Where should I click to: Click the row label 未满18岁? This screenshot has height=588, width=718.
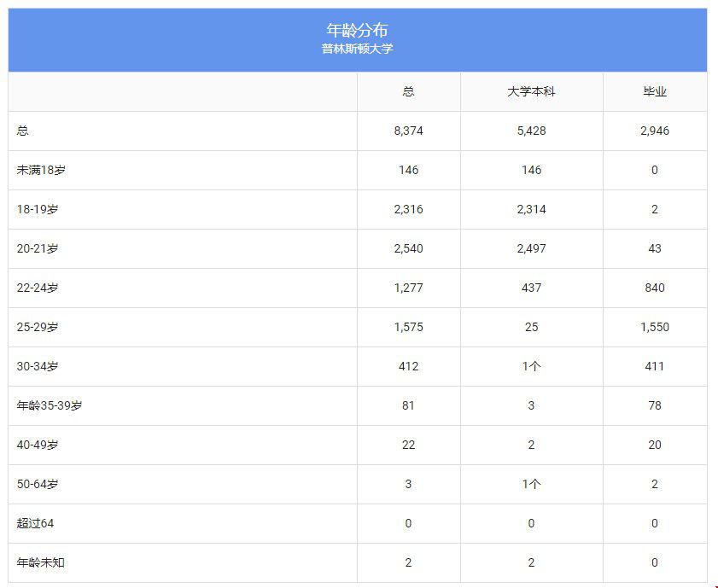tap(41, 170)
